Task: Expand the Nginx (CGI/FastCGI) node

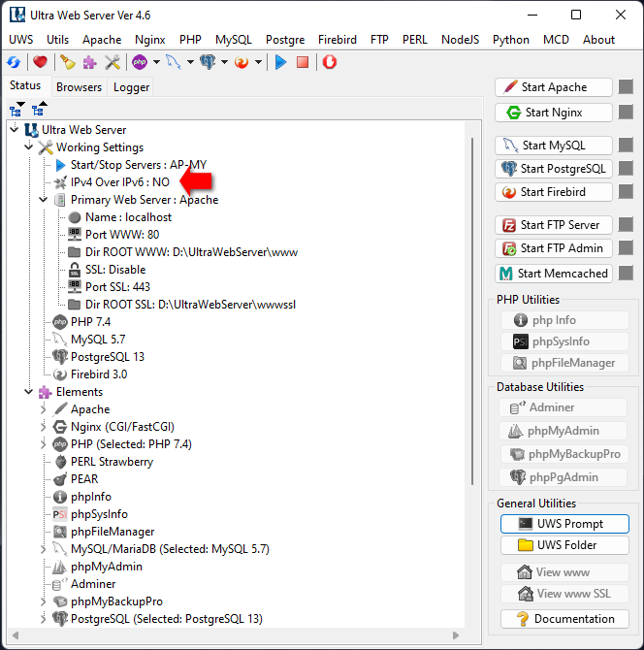Action: [43, 427]
